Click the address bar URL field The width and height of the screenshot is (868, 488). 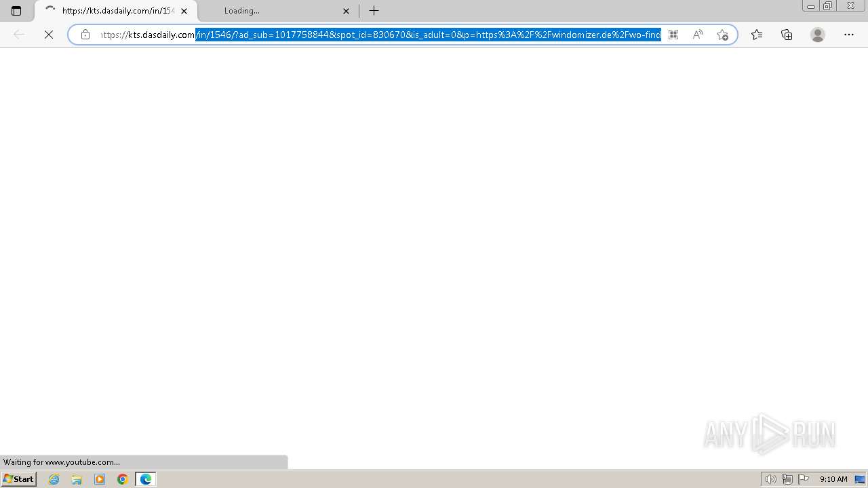[x=380, y=35]
